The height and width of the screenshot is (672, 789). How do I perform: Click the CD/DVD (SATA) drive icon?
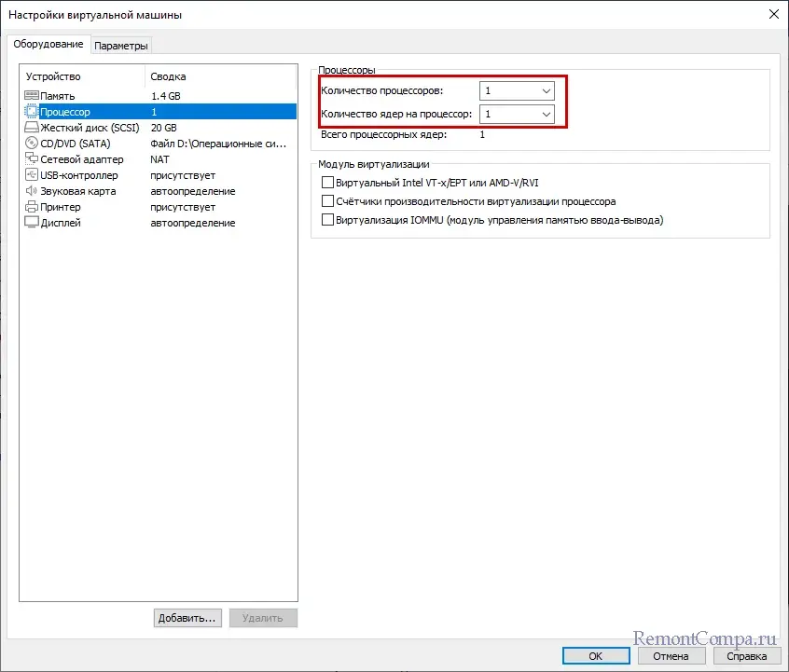pyautogui.click(x=32, y=144)
